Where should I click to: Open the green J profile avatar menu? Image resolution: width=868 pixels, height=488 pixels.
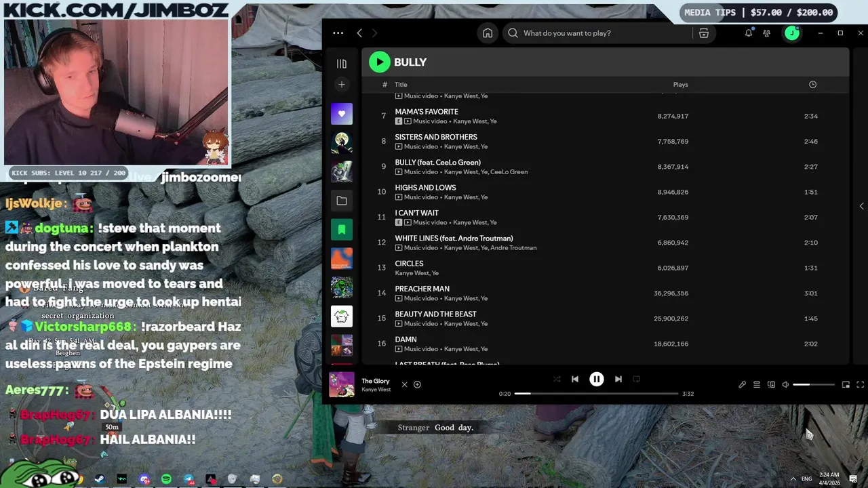pos(792,33)
